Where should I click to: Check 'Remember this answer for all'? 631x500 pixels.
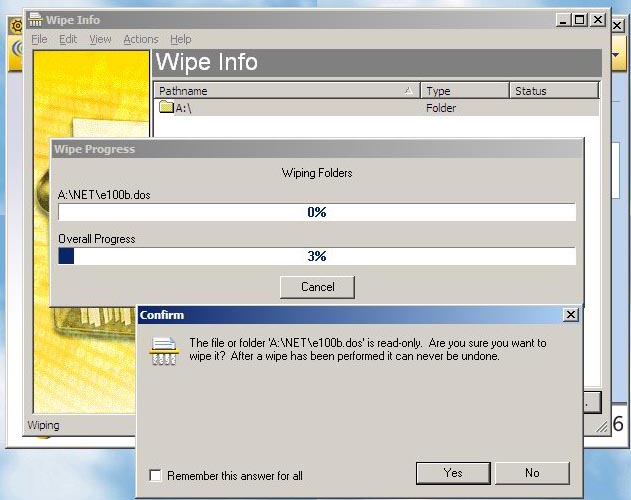tap(155, 475)
